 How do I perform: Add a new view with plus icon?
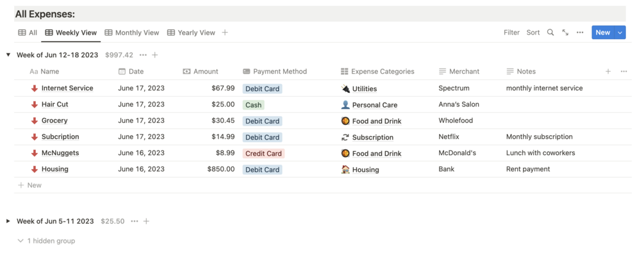pyautogui.click(x=225, y=33)
